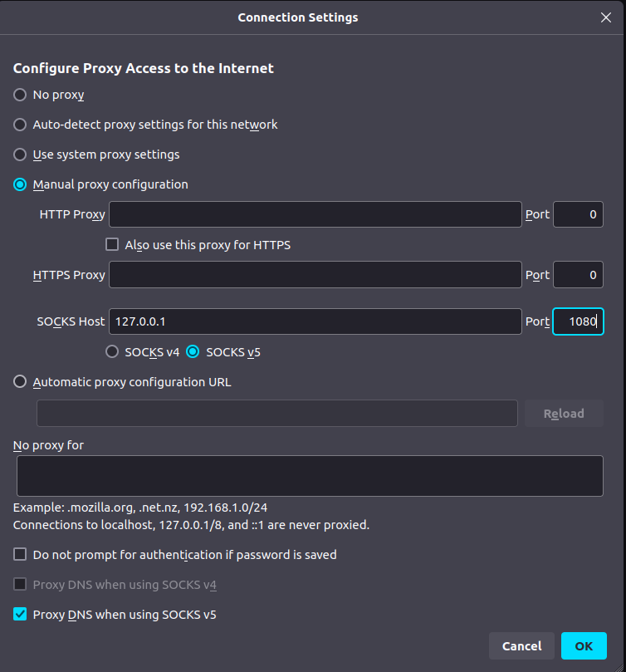Enable Also use this proxy for HTTPS

coord(112,244)
